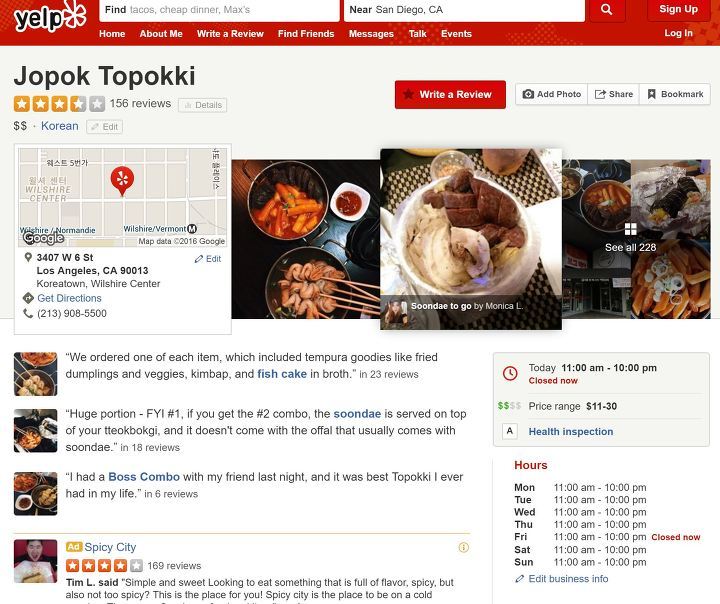
Task: Click 'in 6 reviews' text
Action: click(x=171, y=494)
